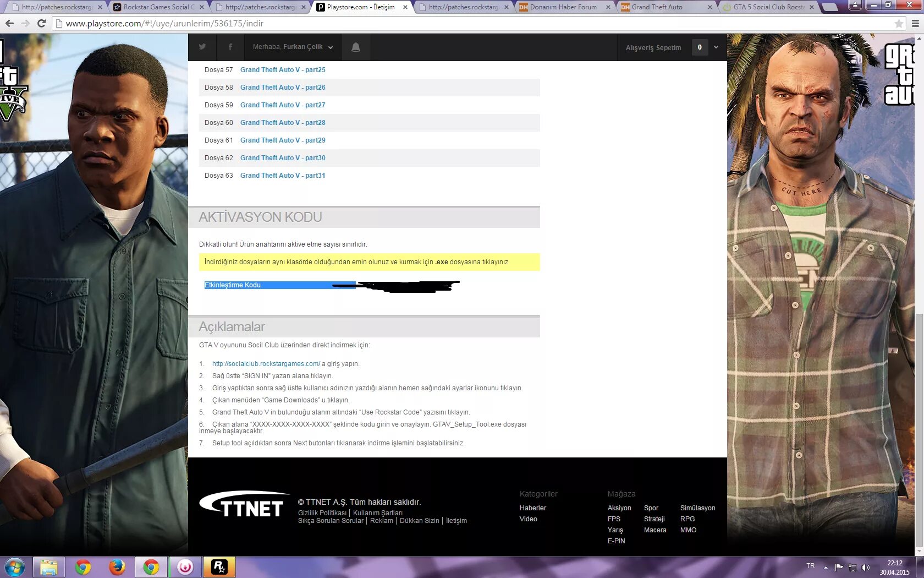Viewport: 924px width, 578px height.
Task: Open a new tab button
Action: [829, 7]
